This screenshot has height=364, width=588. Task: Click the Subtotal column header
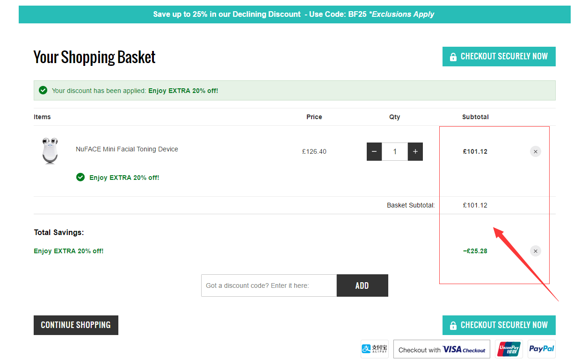[x=475, y=117]
